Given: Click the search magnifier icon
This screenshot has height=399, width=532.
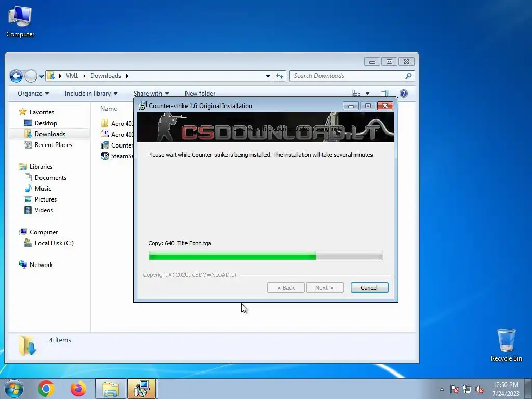Looking at the screenshot, I should 408,76.
